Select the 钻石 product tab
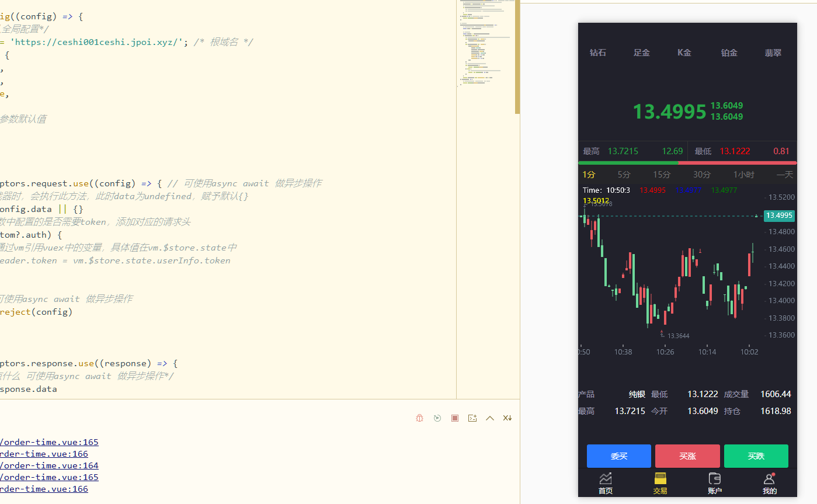 [x=597, y=53]
